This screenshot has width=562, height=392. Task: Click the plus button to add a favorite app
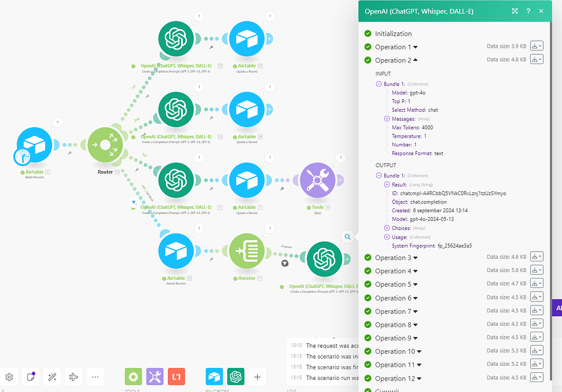257,377
